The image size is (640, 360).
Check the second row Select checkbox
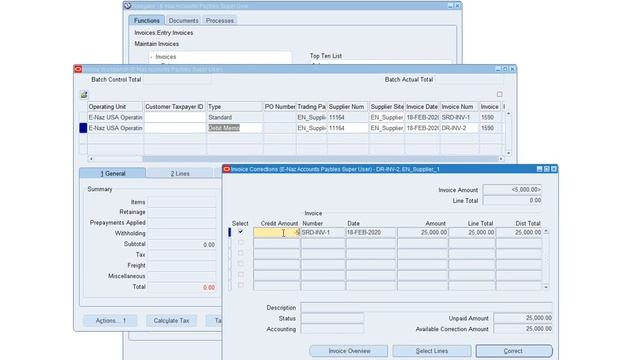pyautogui.click(x=241, y=242)
